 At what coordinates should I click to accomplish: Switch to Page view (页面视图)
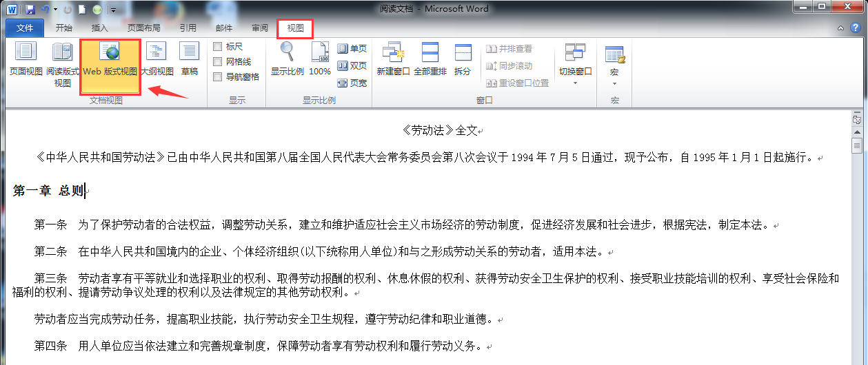26,60
